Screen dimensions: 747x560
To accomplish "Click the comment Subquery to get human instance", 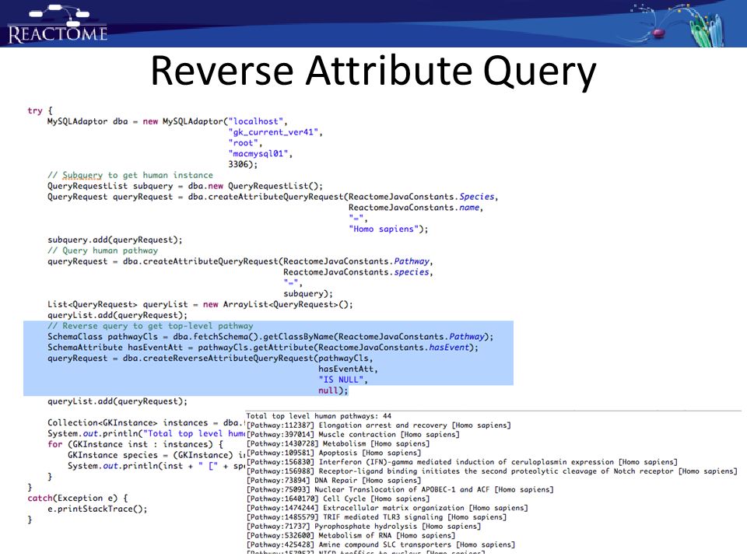I will (130, 175).
